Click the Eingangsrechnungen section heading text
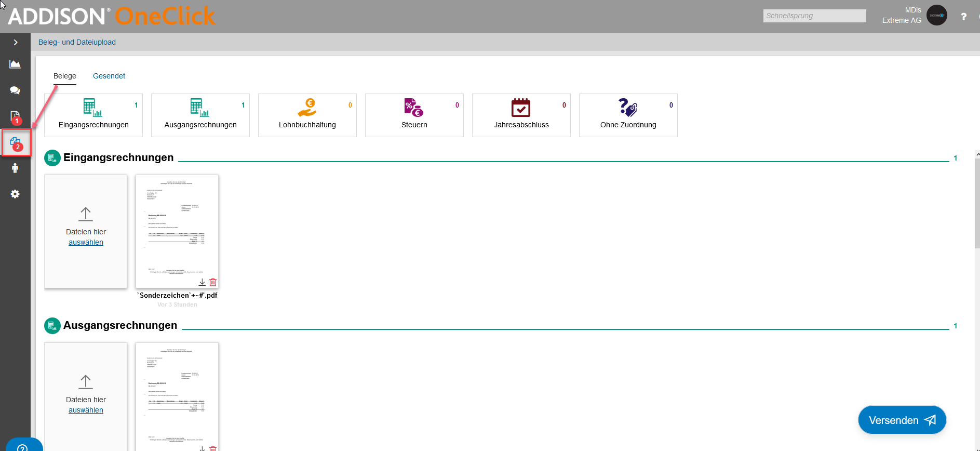 (x=118, y=157)
